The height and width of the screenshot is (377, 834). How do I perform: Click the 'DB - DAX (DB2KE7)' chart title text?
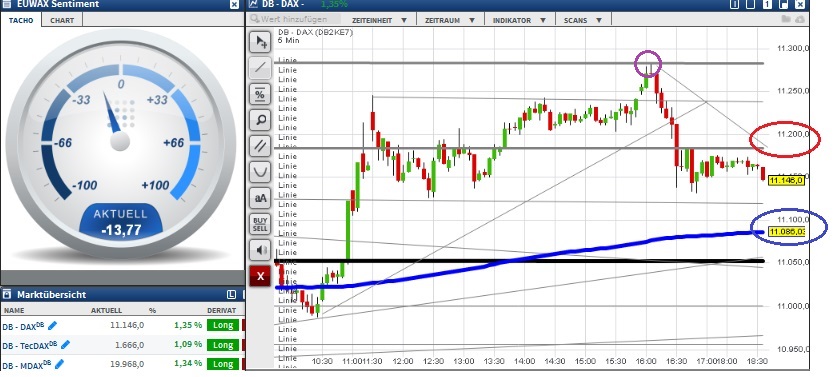315,32
